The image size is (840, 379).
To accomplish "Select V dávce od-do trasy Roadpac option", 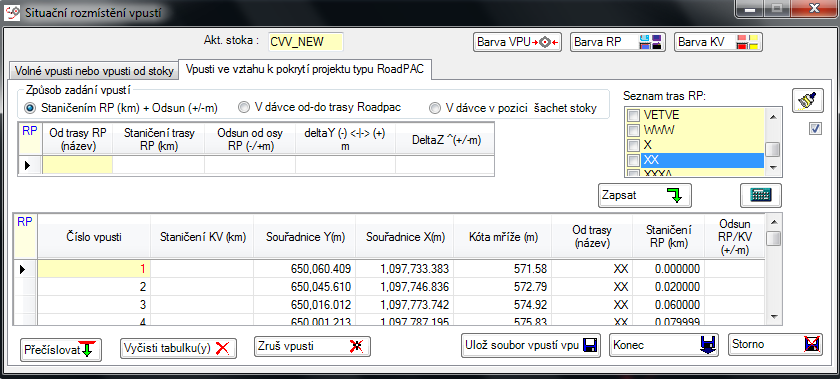I will coord(319,108).
